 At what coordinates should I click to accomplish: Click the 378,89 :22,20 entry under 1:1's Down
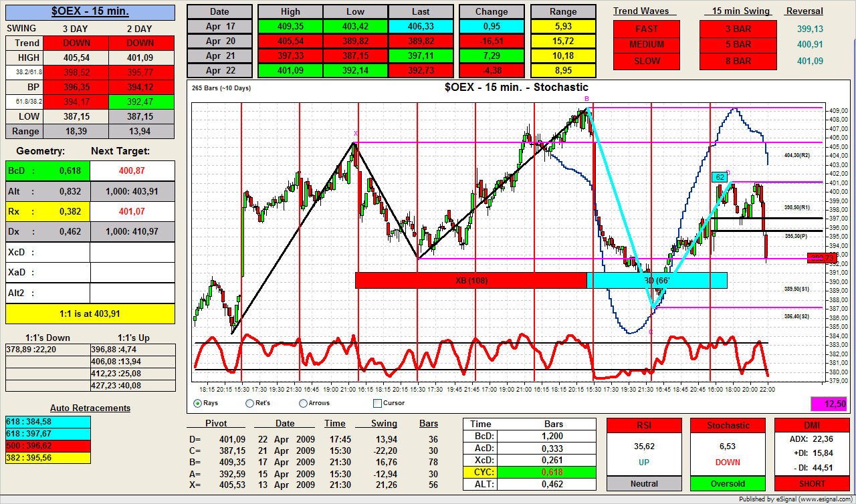[47, 348]
